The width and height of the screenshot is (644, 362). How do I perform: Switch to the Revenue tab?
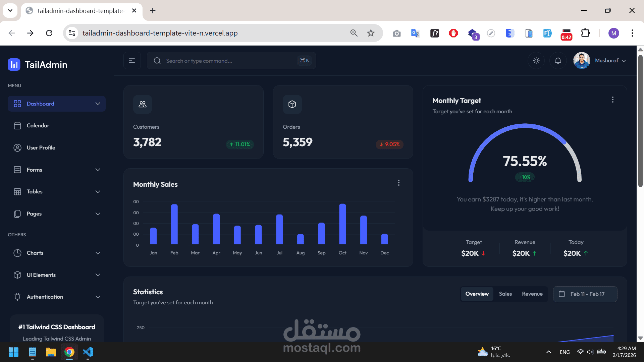click(x=532, y=294)
